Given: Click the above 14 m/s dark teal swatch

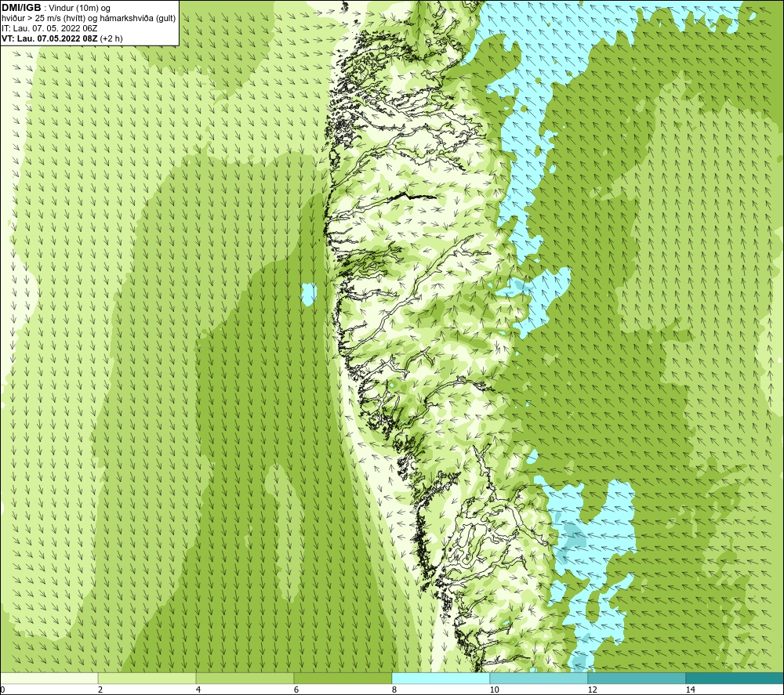Looking at the screenshot, I should tap(735, 678).
